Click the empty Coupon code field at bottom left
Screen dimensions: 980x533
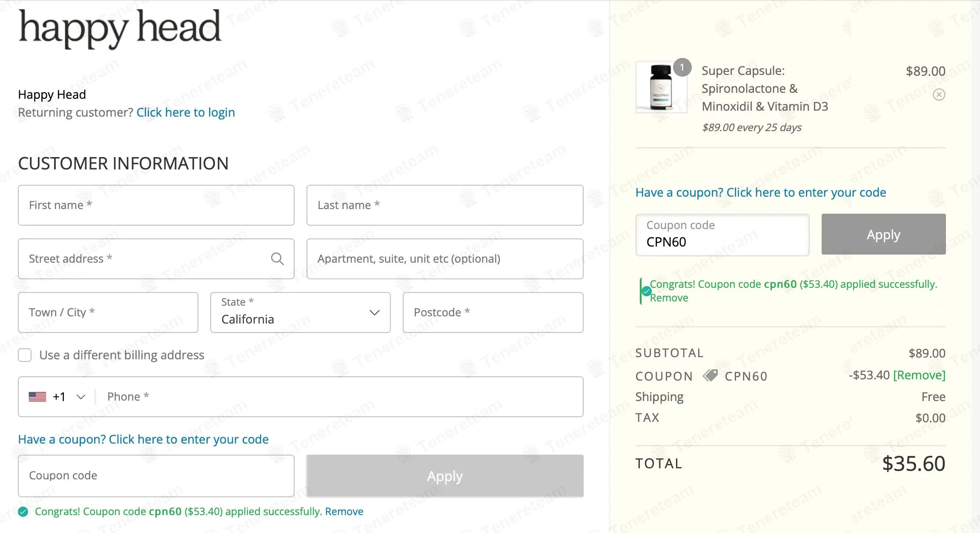156,476
